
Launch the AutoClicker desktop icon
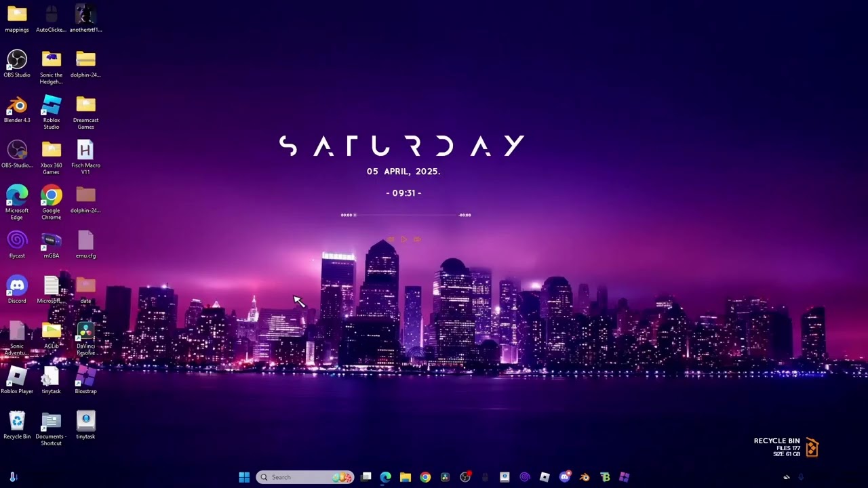52,18
